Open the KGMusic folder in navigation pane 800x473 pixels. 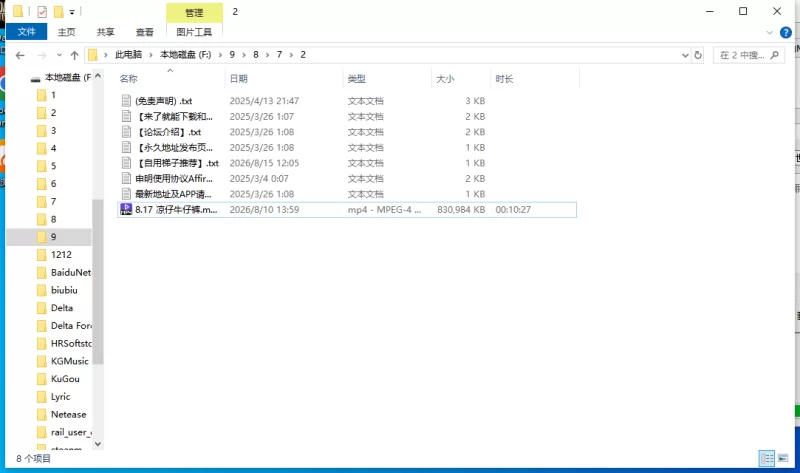tap(69, 361)
